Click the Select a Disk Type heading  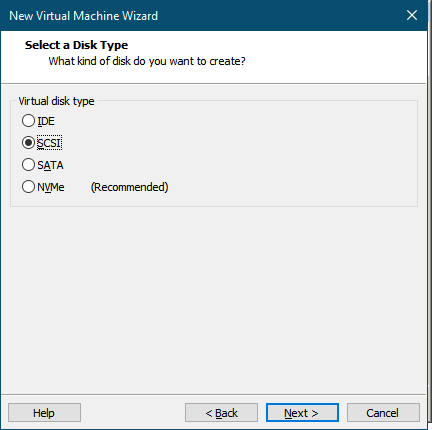pos(76,45)
